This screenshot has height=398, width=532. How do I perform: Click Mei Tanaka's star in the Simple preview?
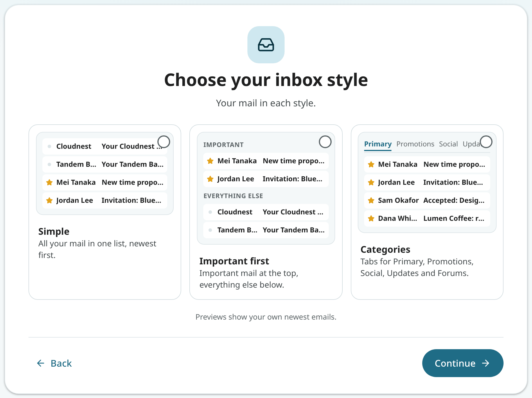coord(49,182)
